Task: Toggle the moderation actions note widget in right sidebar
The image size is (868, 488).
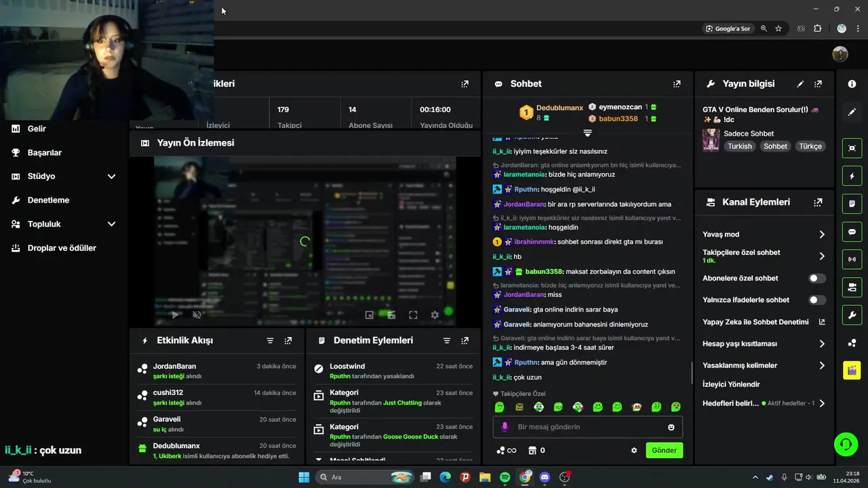Action: click(x=852, y=203)
